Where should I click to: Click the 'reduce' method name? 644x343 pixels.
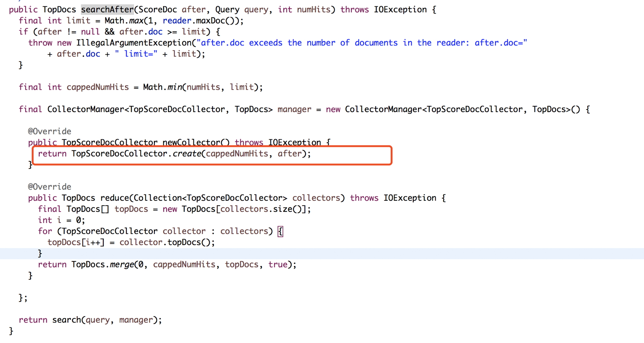coord(114,198)
